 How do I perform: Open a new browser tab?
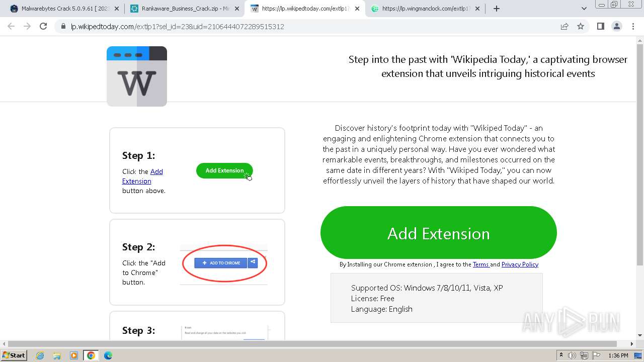pos(497,9)
